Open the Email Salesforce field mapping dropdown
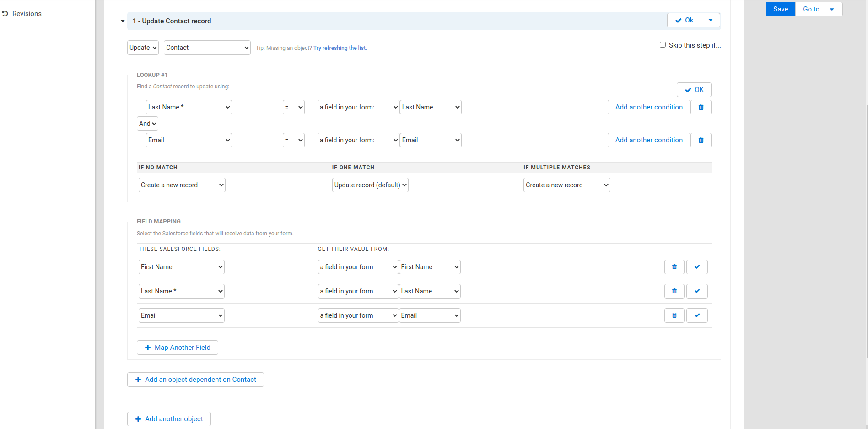The width and height of the screenshot is (868, 429). pos(182,315)
